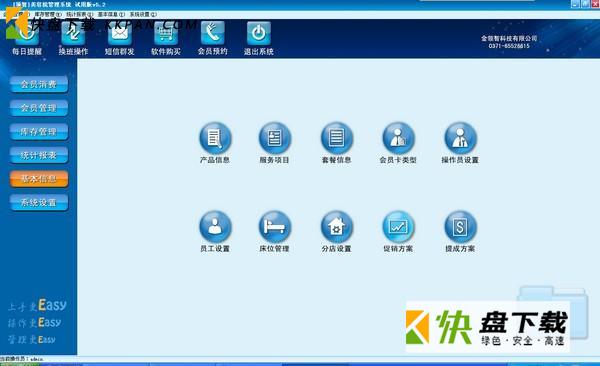The width and height of the screenshot is (600, 366).
Task: Click the 换班操作 shift change toolbar icon
Action: [73, 34]
